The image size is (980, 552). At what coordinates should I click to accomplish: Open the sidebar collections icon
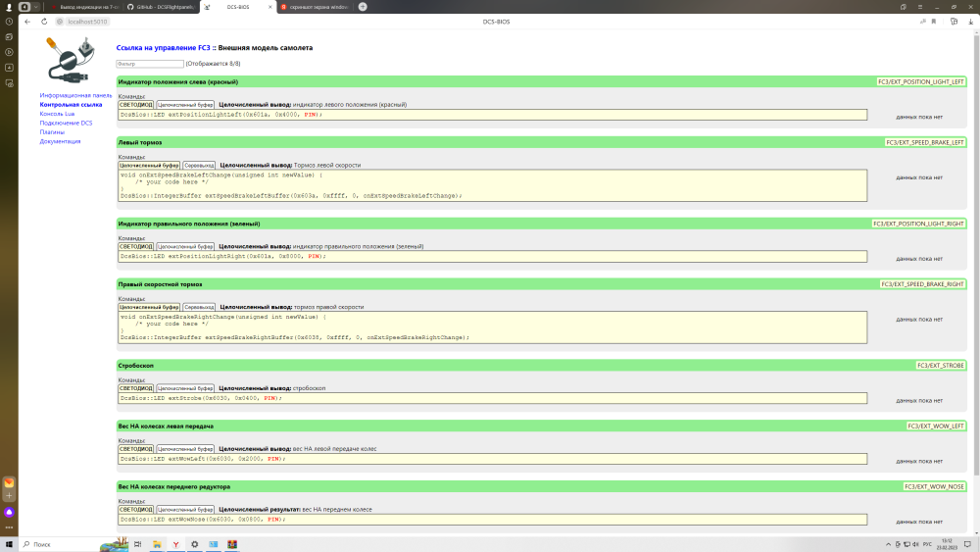(x=9, y=37)
